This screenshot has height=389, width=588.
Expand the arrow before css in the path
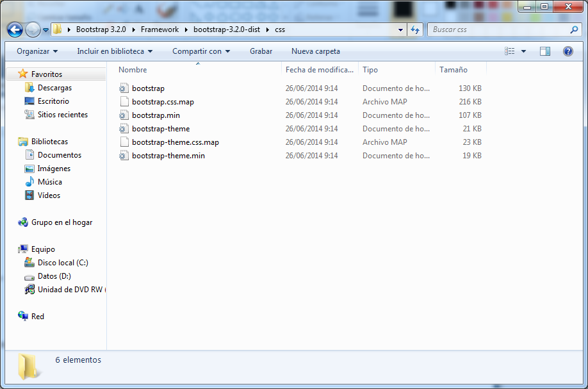[268, 29]
